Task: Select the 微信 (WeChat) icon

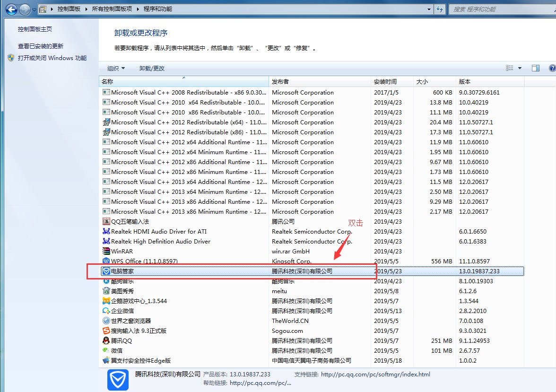Action: 106,351
